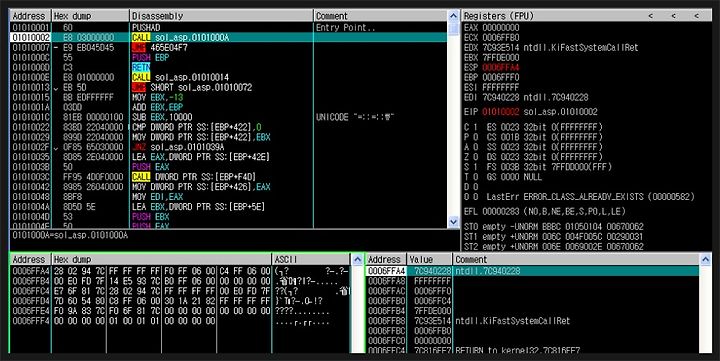Click the UNICODE comment at SUB EBX line
The height and width of the screenshot is (361, 720).
pos(355,117)
